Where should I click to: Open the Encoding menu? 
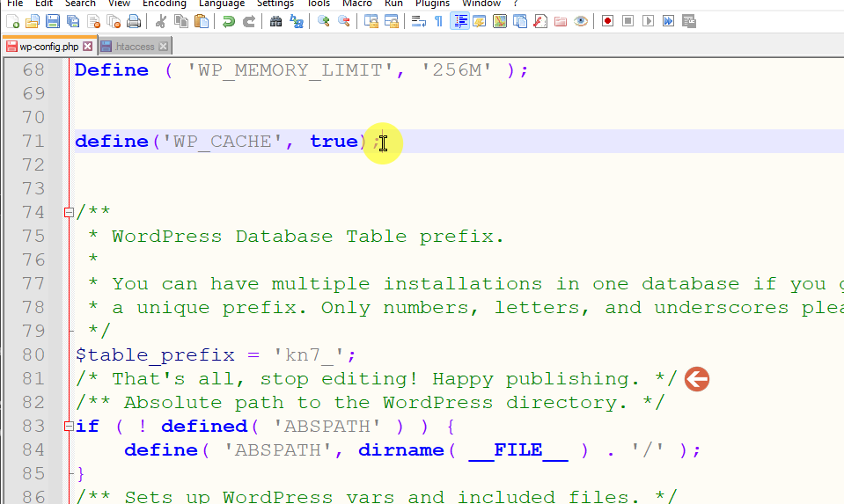click(x=165, y=4)
